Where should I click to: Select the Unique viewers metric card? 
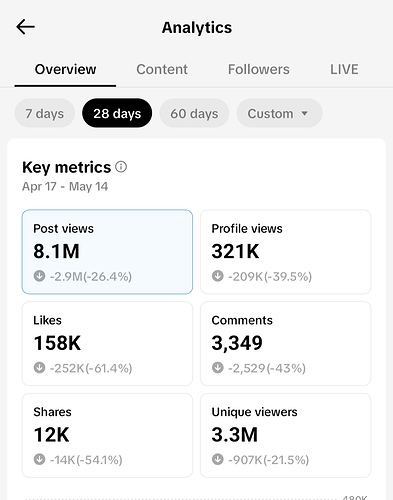pos(286,435)
